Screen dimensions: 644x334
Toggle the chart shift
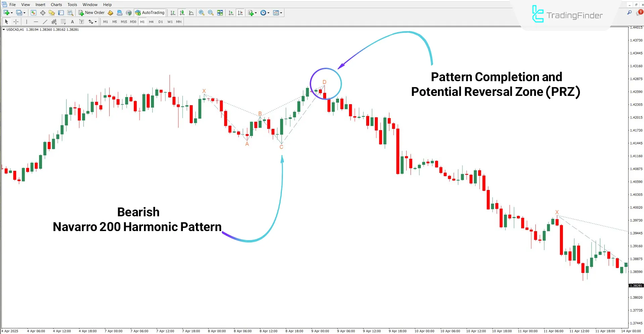240,13
